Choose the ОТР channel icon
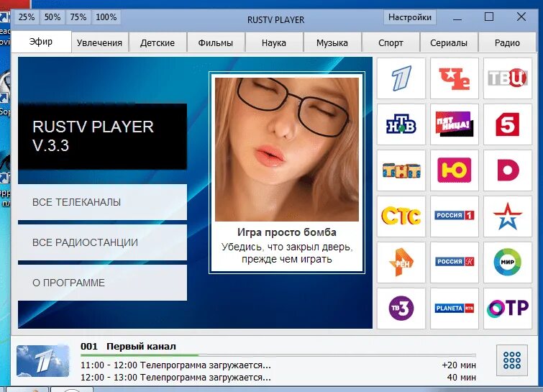Viewport: 543px width, 392px height. [x=508, y=308]
